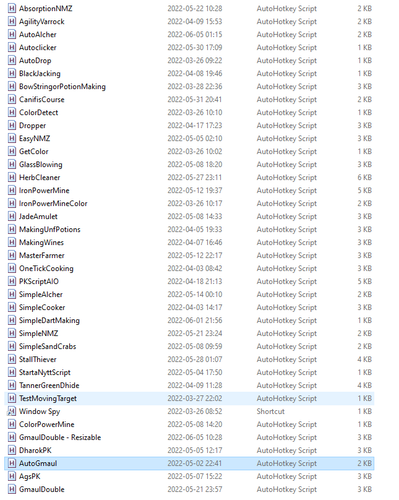Click the date 2022-05-12 19:37
Image resolution: width=399 pixels, height=500 pixels.
pyautogui.click(x=195, y=190)
